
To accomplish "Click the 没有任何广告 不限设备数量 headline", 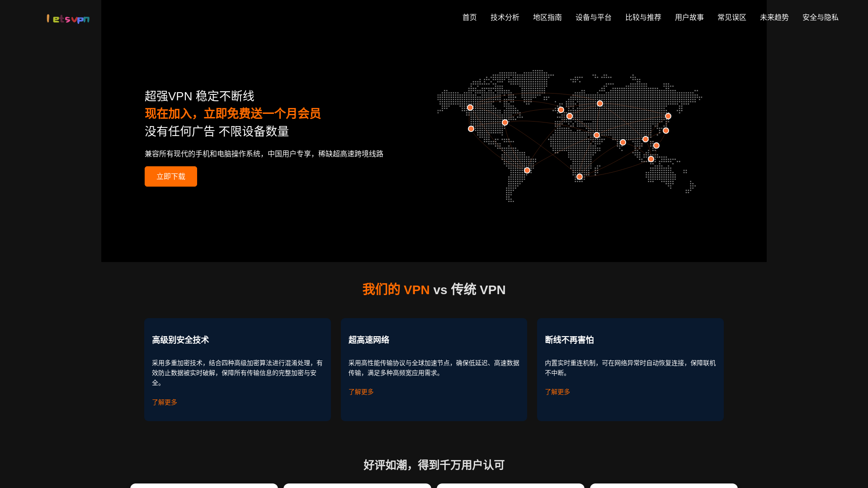I will pyautogui.click(x=217, y=131).
